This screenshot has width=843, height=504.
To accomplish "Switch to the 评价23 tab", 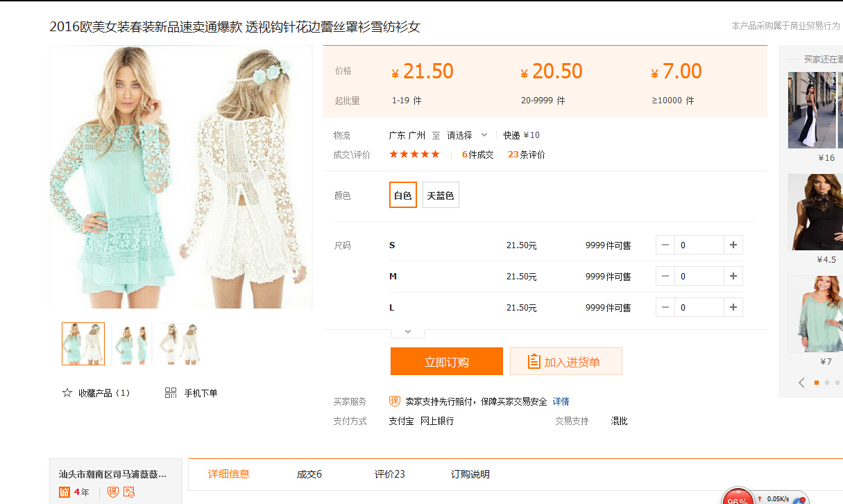I will pos(389,474).
